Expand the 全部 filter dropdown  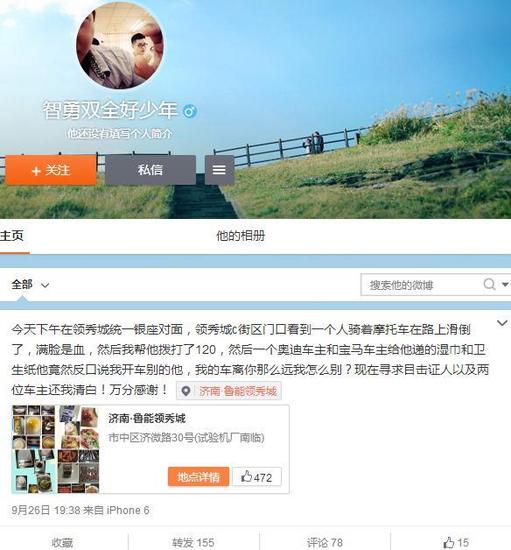[x=30, y=284]
